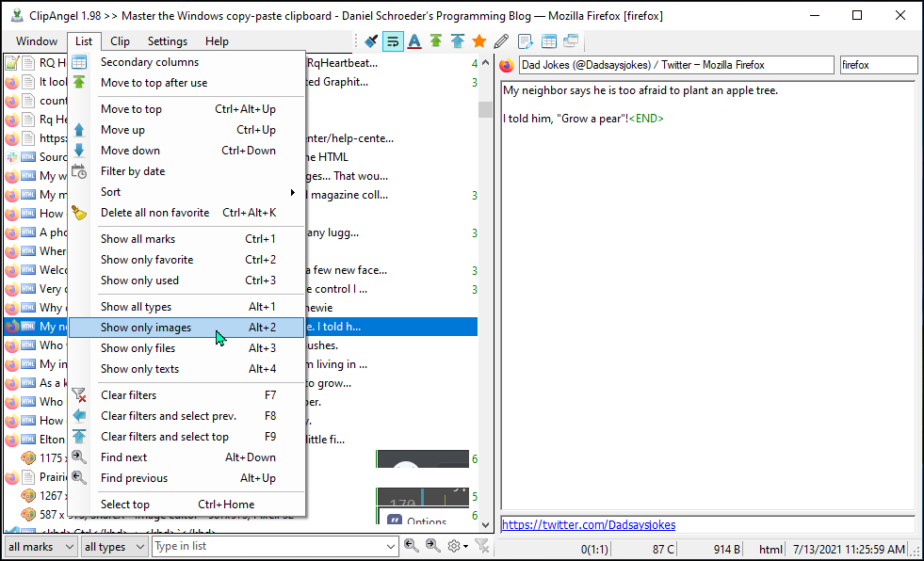The height and width of the screenshot is (561, 924).
Task: Mark clip as favorite with star icon
Action: (x=479, y=41)
